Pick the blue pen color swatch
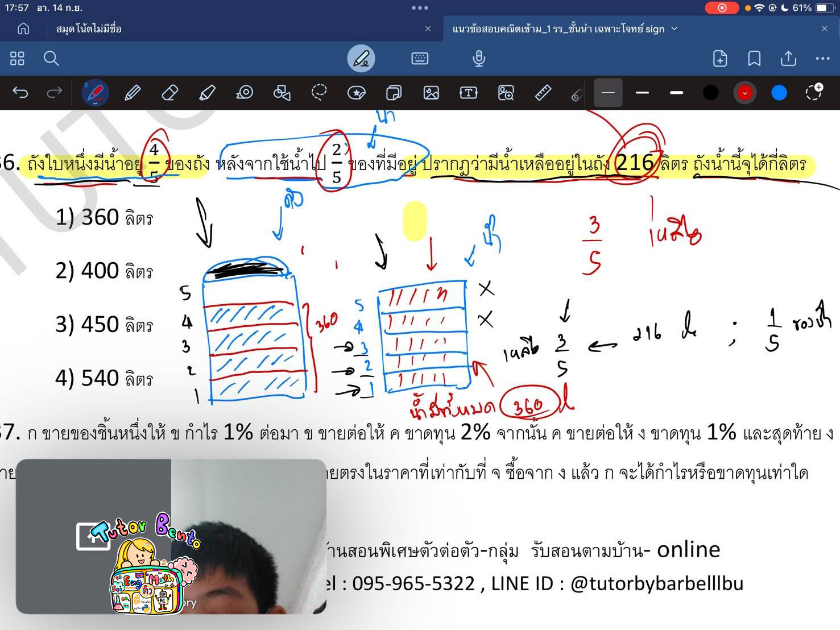 tap(779, 93)
